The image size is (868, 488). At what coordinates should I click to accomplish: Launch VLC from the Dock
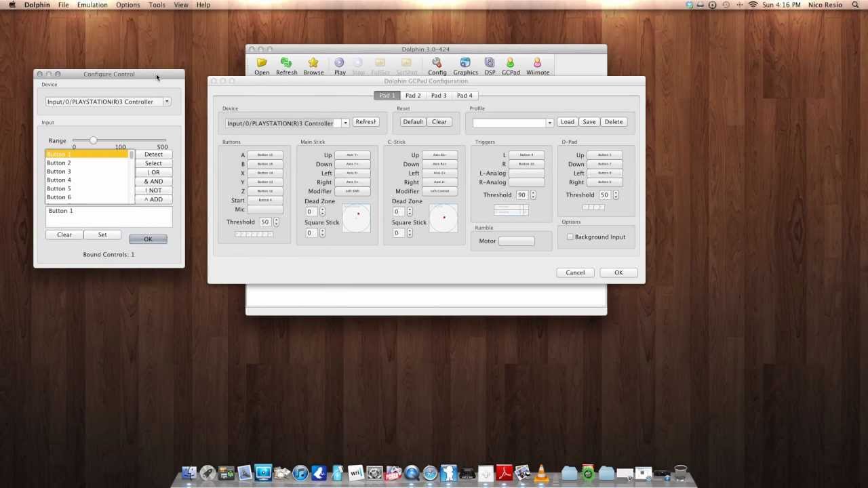click(x=541, y=472)
